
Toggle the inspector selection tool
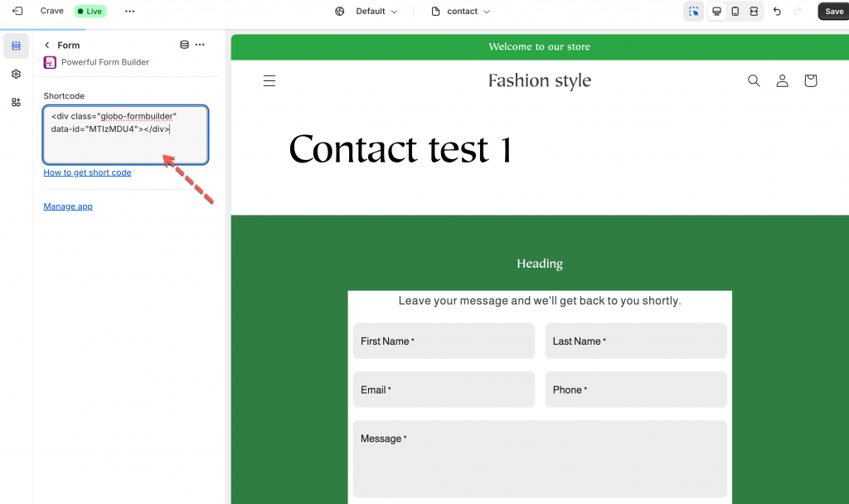[x=693, y=12]
